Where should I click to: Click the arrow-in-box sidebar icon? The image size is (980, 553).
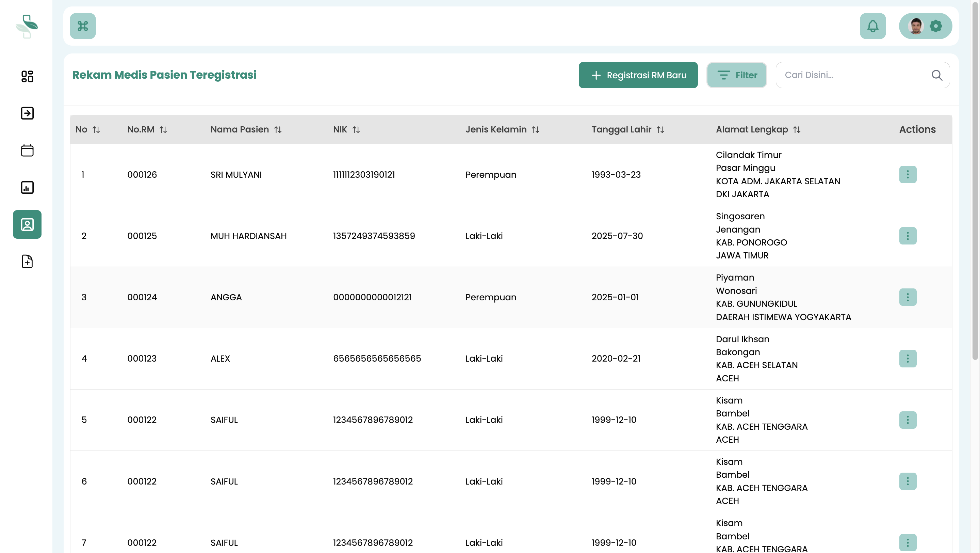pos(27,113)
